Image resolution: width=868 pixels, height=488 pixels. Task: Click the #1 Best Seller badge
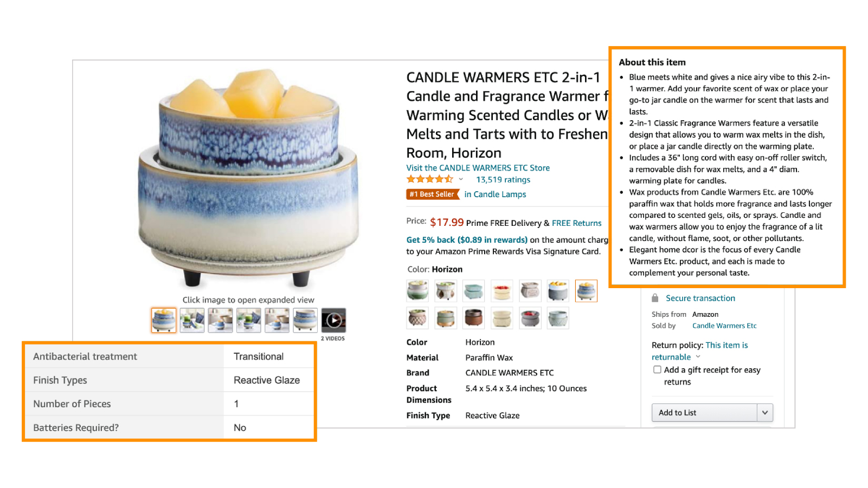pyautogui.click(x=433, y=194)
